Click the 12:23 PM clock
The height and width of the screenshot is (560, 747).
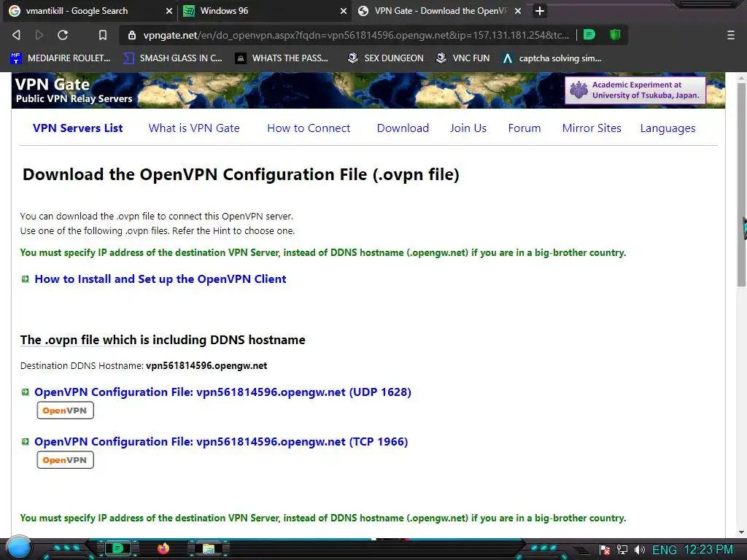(x=708, y=550)
